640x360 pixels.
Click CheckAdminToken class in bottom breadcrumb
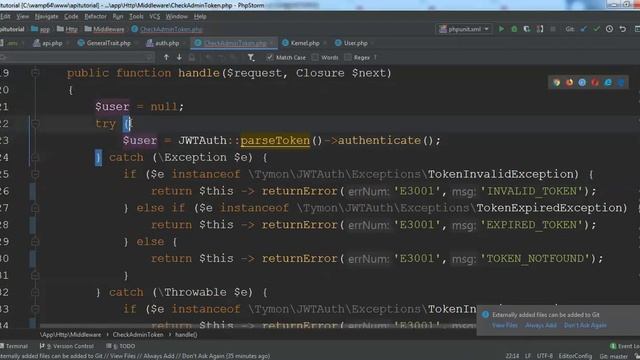click(x=138, y=335)
